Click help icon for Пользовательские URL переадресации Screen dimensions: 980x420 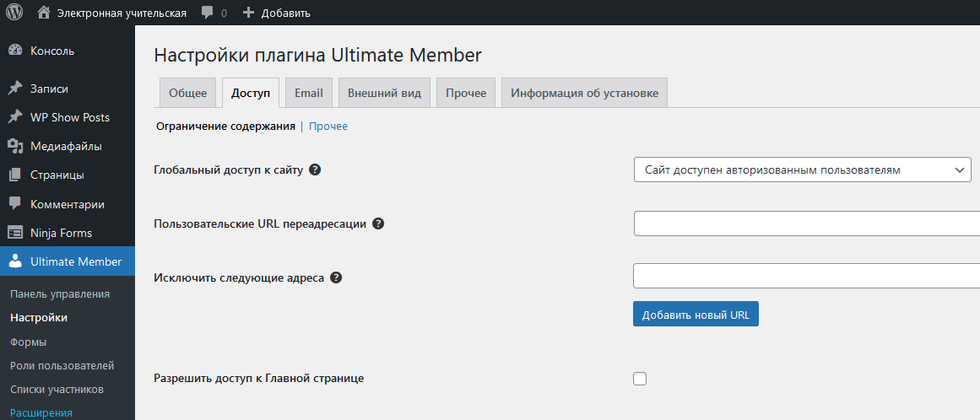377,223
